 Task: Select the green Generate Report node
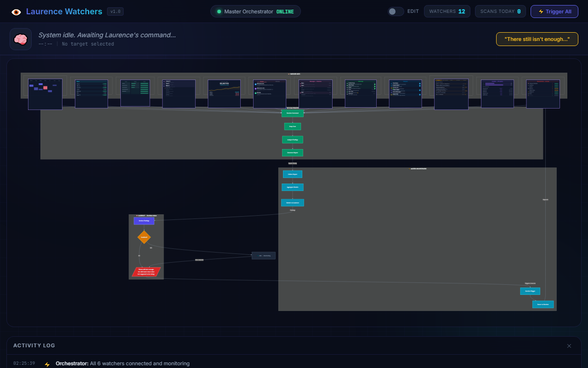click(x=293, y=153)
